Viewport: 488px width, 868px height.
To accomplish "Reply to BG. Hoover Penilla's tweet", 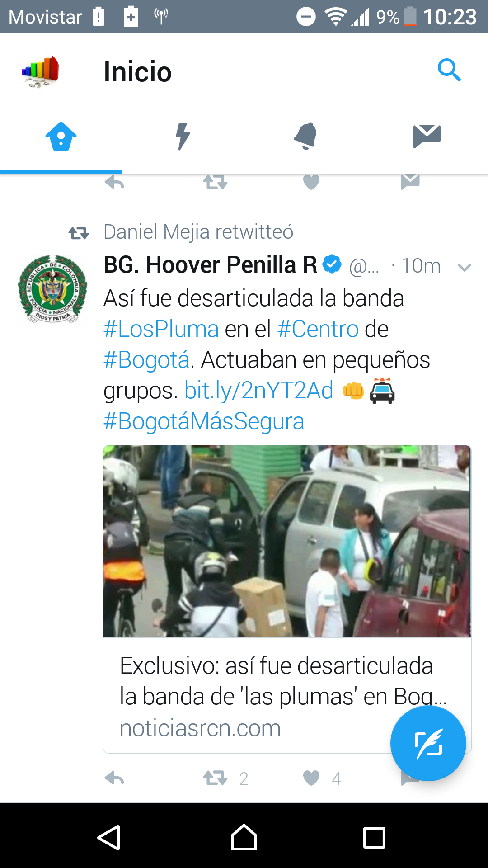I will coord(114,778).
